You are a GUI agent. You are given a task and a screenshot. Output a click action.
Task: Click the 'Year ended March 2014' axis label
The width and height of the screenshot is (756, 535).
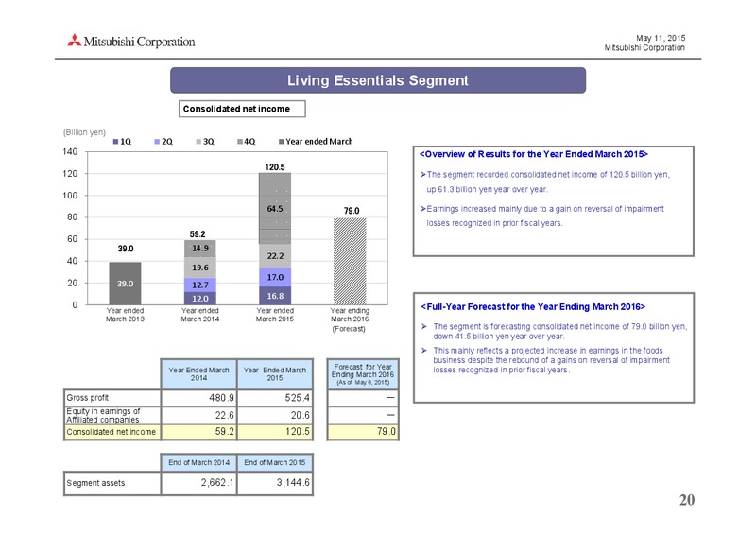(200, 315)
